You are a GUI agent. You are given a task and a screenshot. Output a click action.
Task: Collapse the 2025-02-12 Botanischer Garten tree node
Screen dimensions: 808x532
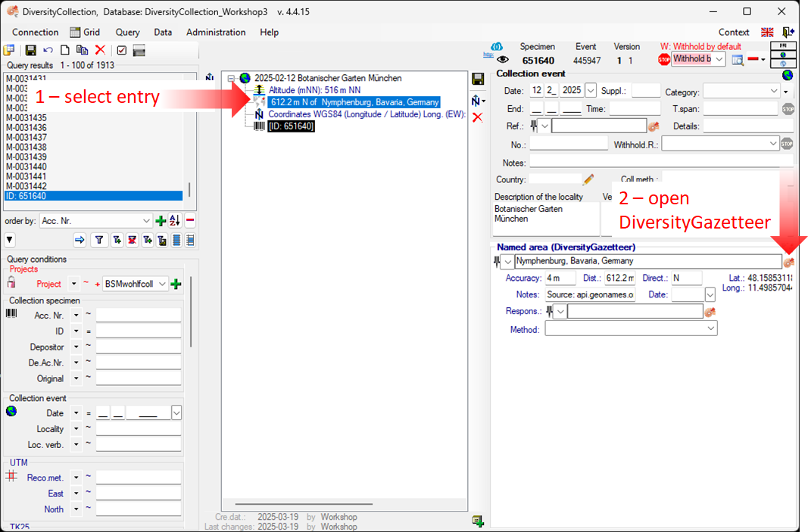tap(232, 78)
